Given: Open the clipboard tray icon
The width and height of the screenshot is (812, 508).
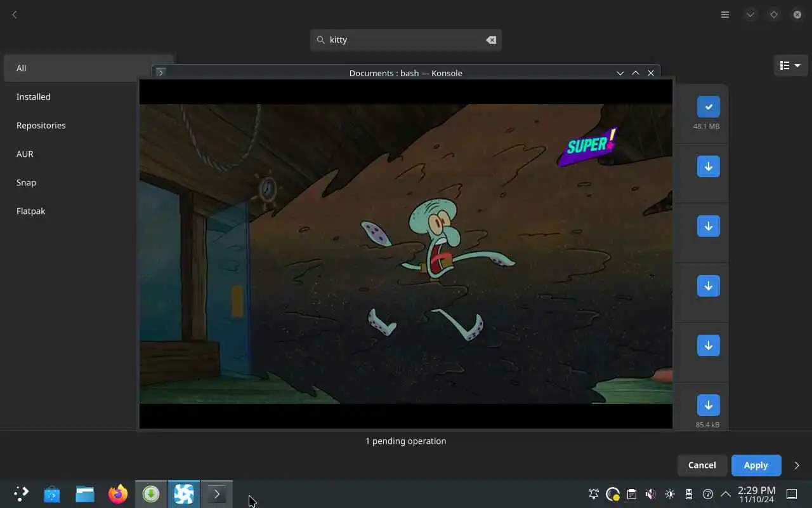Looking at the screenshot, I should click(x=632, y=494).
